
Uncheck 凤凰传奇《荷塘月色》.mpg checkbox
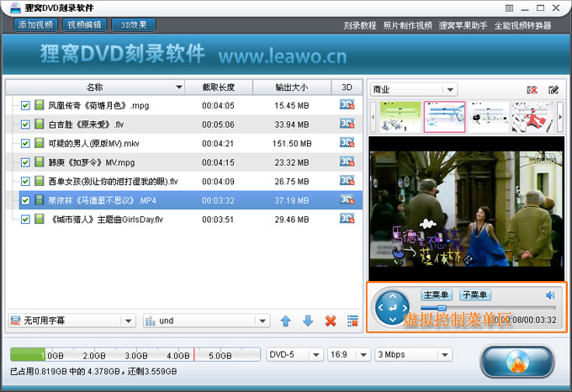coord(25,105)
